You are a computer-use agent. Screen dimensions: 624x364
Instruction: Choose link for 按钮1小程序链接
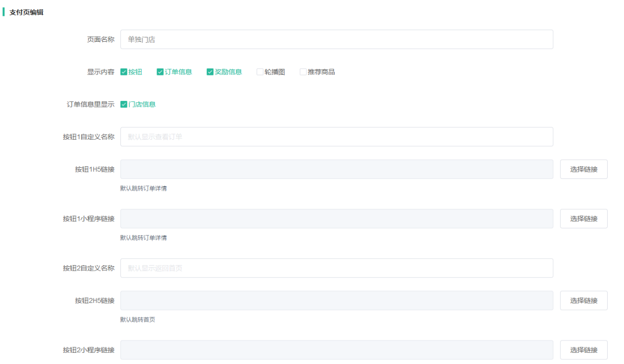[583, 219]
